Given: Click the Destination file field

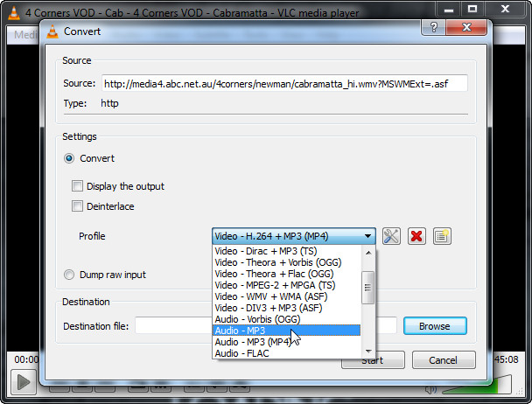Looking at the screenshot, I should click(x=265, y=326).
